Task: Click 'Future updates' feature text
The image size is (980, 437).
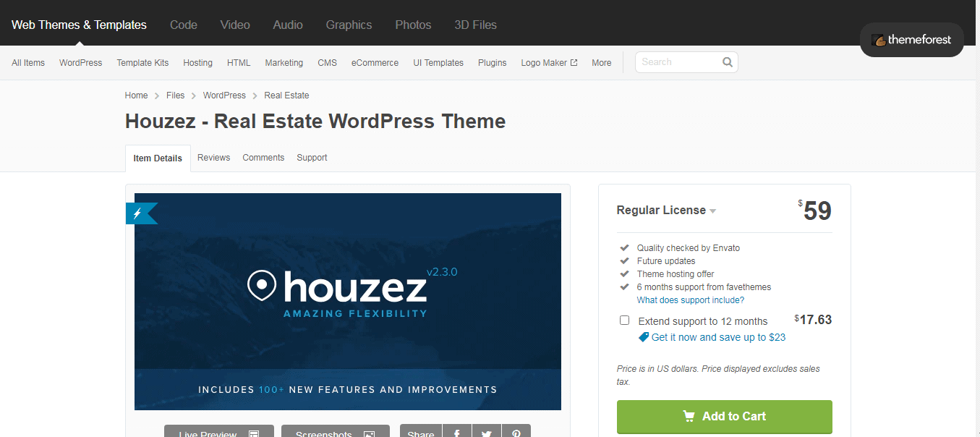Action: pyautogui.click(x=666, y=261)
